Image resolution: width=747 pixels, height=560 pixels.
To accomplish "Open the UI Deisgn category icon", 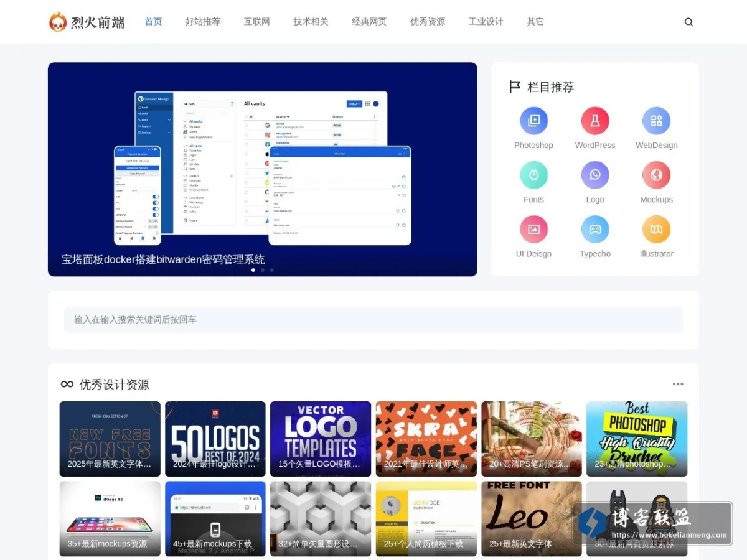I will tap(533, 229).
